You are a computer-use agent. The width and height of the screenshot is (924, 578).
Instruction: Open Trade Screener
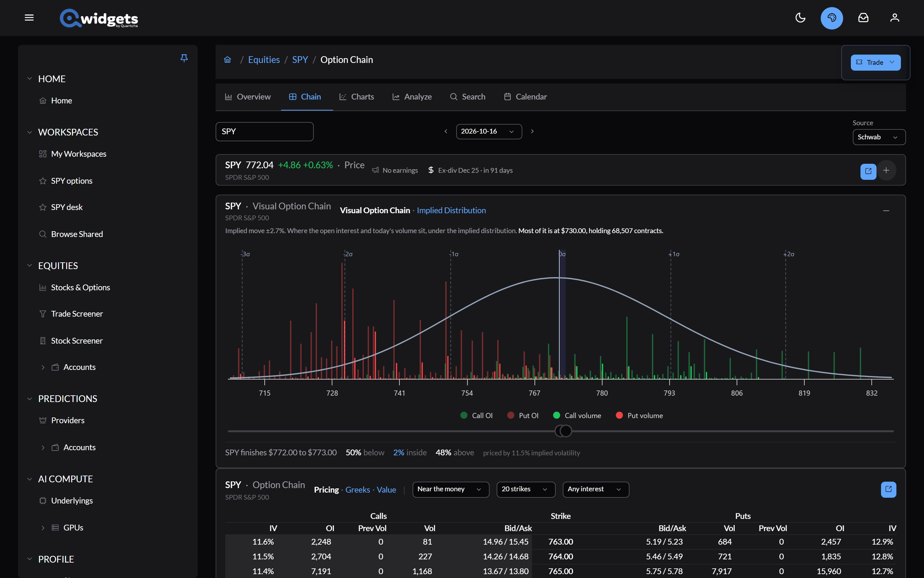(x=77, y=314)
